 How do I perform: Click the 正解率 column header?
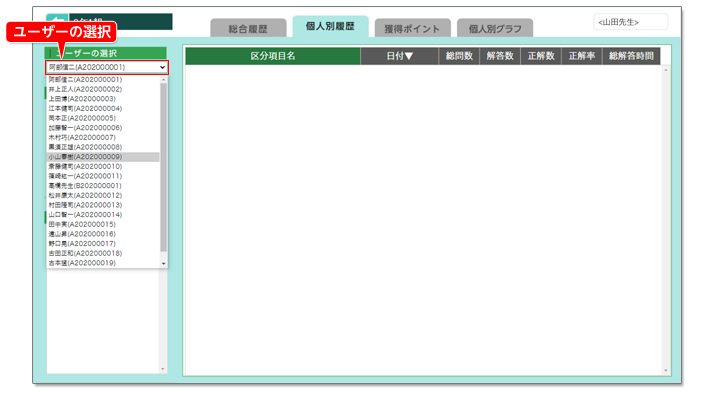click(582, 56)
